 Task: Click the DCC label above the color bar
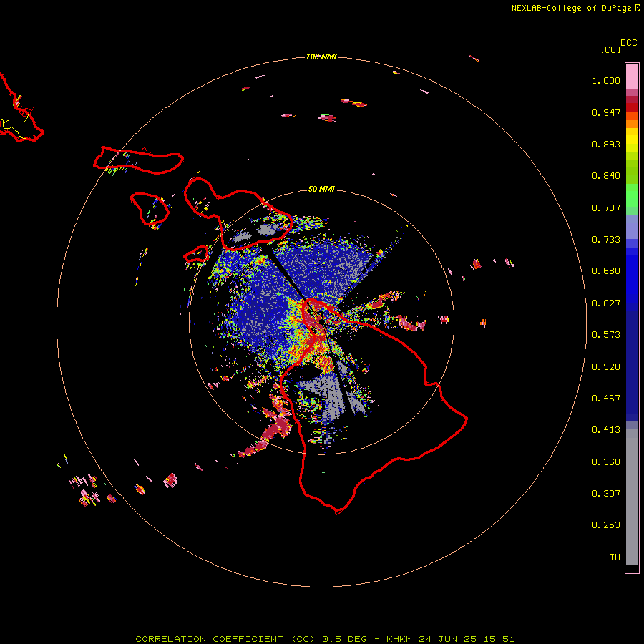pyautogui.click(x=628, y=43)
